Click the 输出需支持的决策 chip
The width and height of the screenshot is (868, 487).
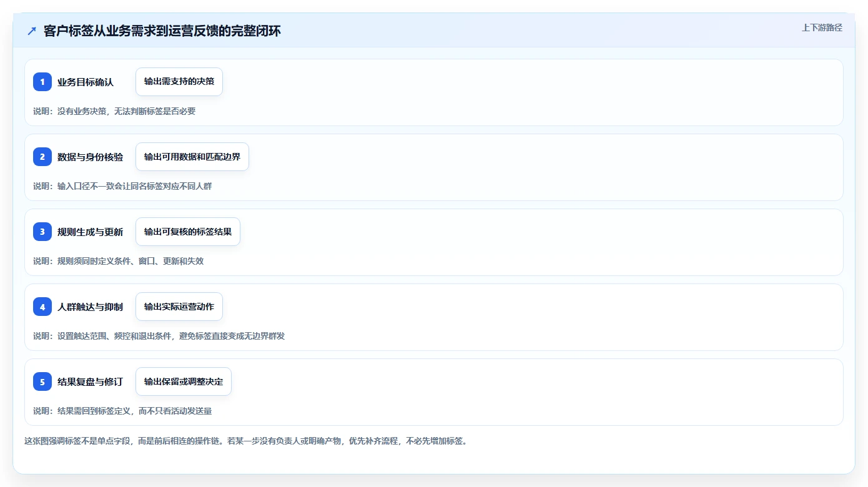(179, 82)
